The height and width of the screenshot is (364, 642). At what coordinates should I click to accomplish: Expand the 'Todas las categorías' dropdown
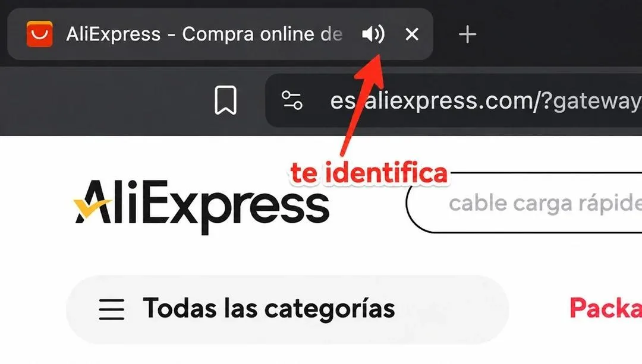click(x=288, y=309)
